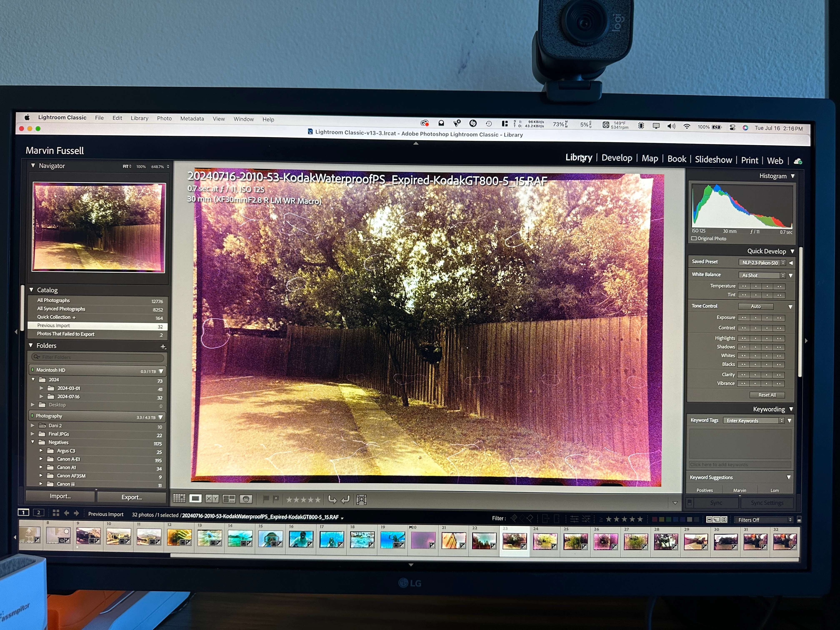Screen dimensions: 840x630
Task: Select the Compare view (XY) icon
Action: point(212,499)
